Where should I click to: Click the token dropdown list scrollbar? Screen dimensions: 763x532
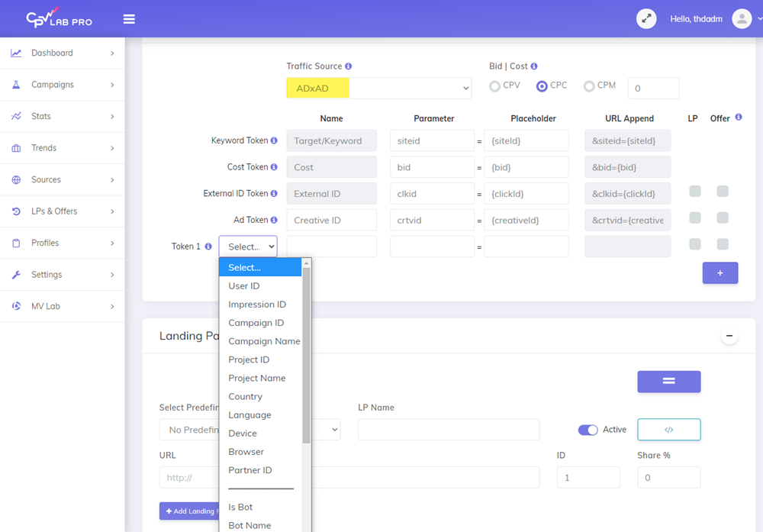click(x=306, y=356)
